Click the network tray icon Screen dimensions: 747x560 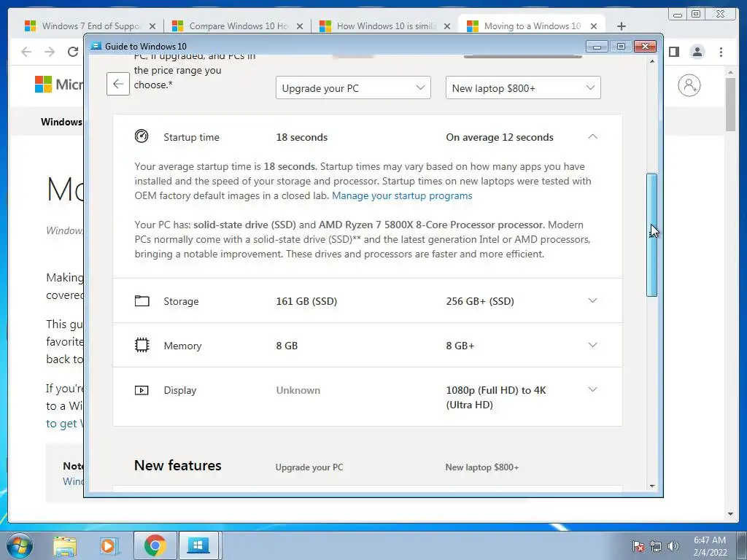coord(656,546)
